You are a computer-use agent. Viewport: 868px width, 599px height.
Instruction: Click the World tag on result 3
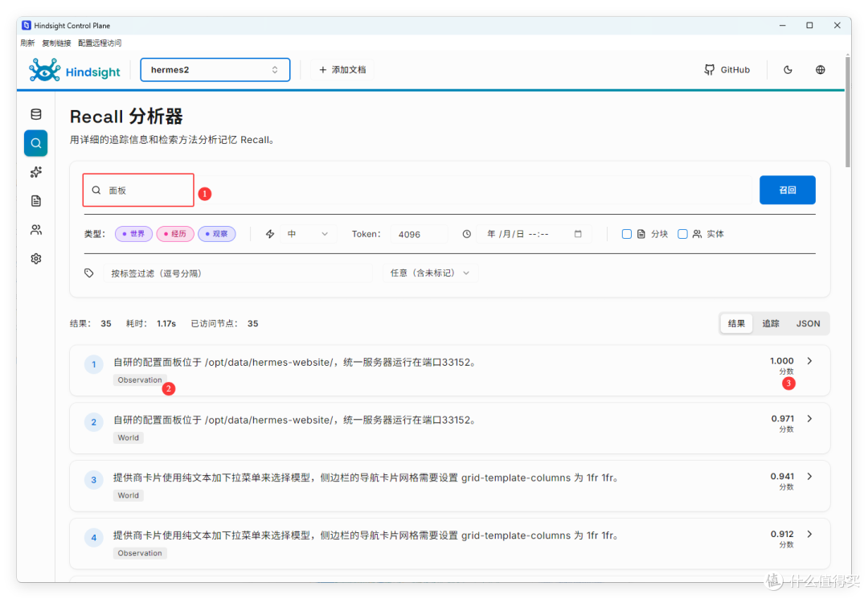129,495
